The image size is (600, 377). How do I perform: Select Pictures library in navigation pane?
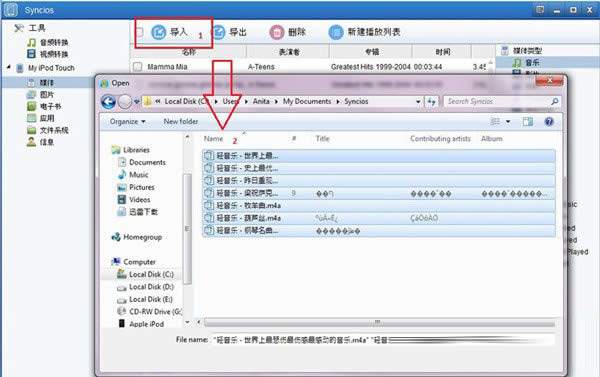[136, 187]
